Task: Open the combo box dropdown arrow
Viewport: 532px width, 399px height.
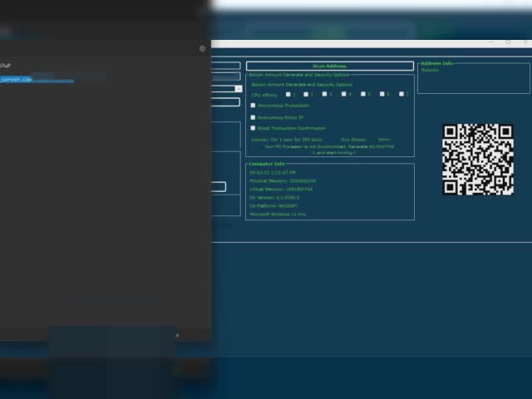Action: pyautogui.click(x=239, y=89)
